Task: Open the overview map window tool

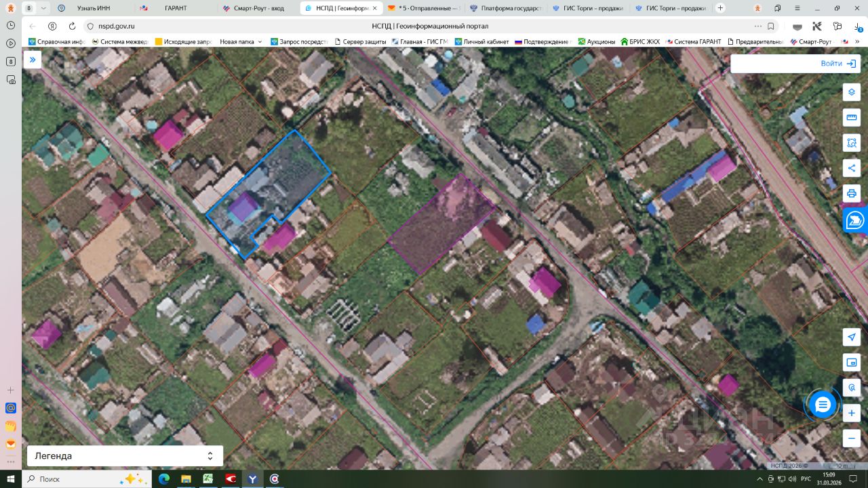Action: pos(852,363)
